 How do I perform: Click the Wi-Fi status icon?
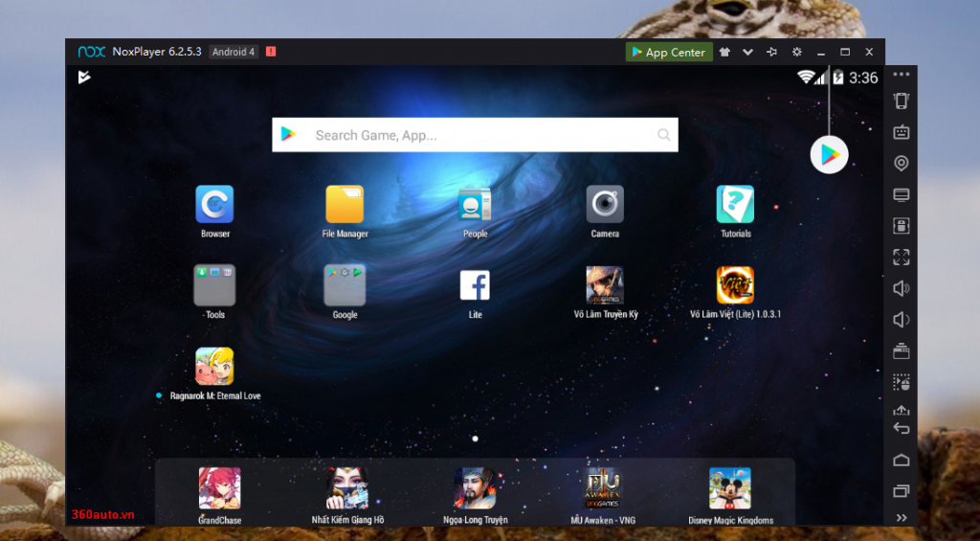pos(806,77)
